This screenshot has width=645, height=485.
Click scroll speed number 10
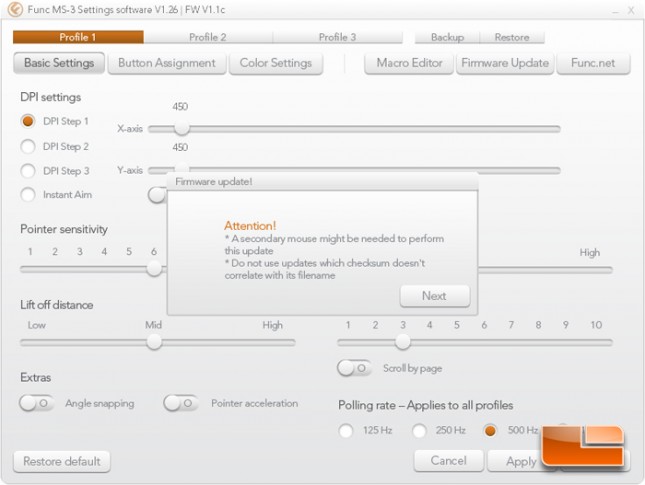click(x=596, y=325)
